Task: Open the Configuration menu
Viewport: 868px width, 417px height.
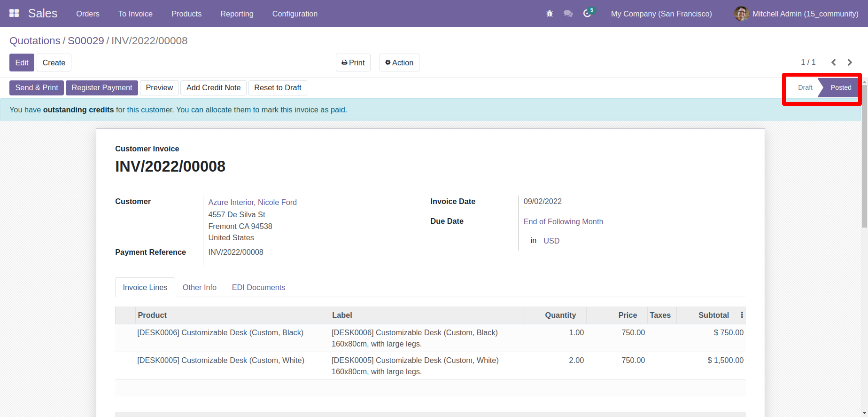Action: click(x=295, y=14)
